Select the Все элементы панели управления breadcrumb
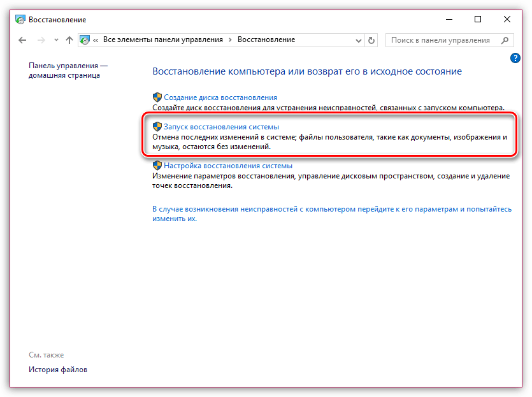The image size is (532, 397). point(162,40)
